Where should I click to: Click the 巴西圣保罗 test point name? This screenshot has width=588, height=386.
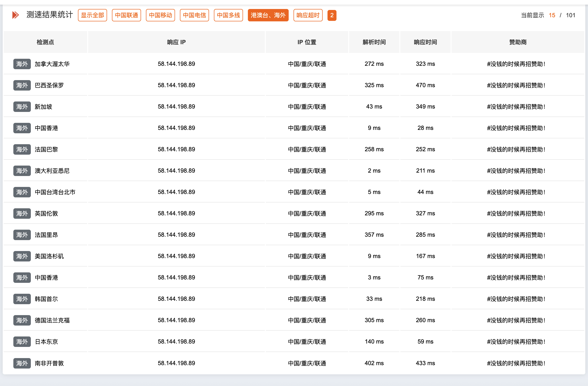point(49,85)
